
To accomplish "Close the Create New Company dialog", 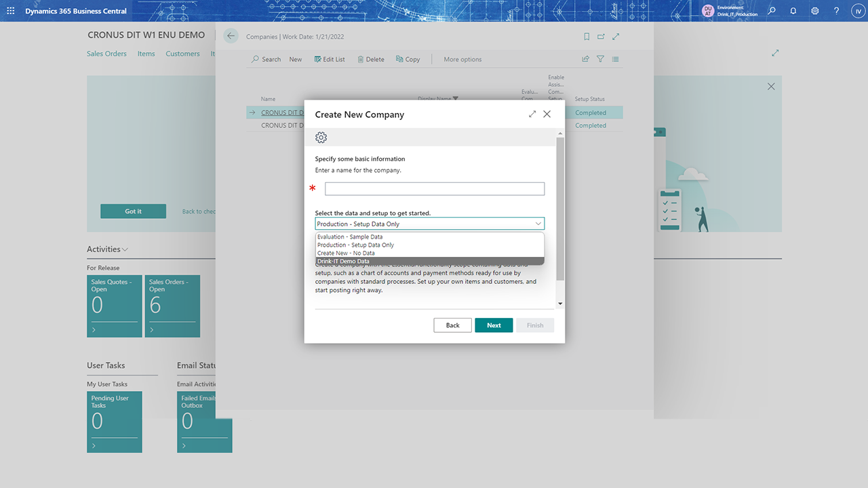I will click(547, 115).
